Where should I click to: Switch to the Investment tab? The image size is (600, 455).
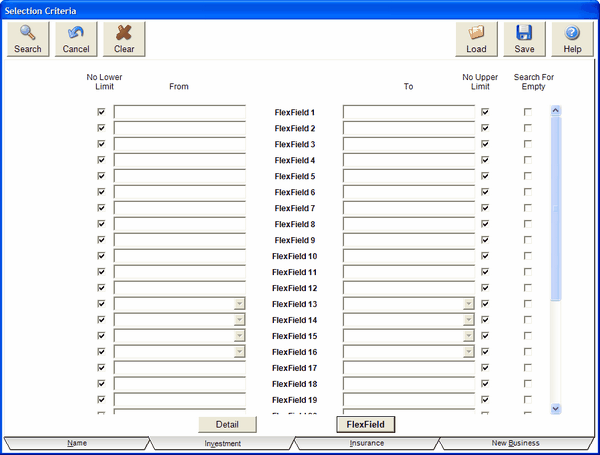point(222,444)
